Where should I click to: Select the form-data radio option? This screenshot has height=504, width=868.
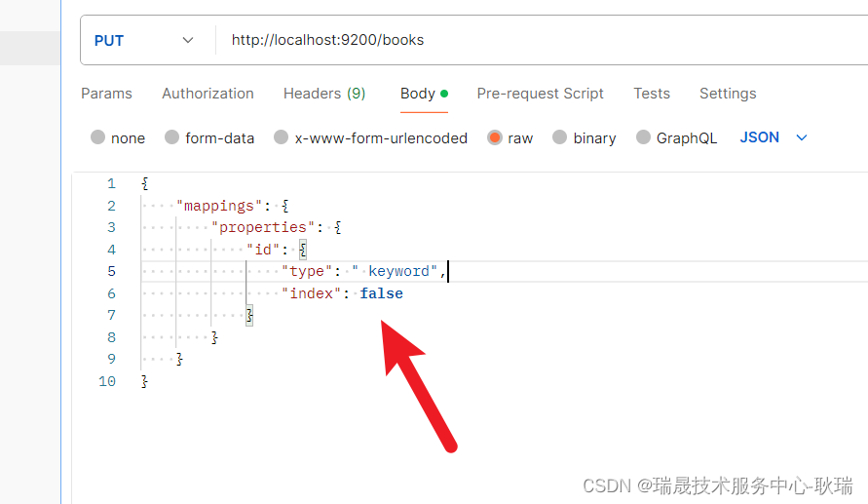point(172,136)
